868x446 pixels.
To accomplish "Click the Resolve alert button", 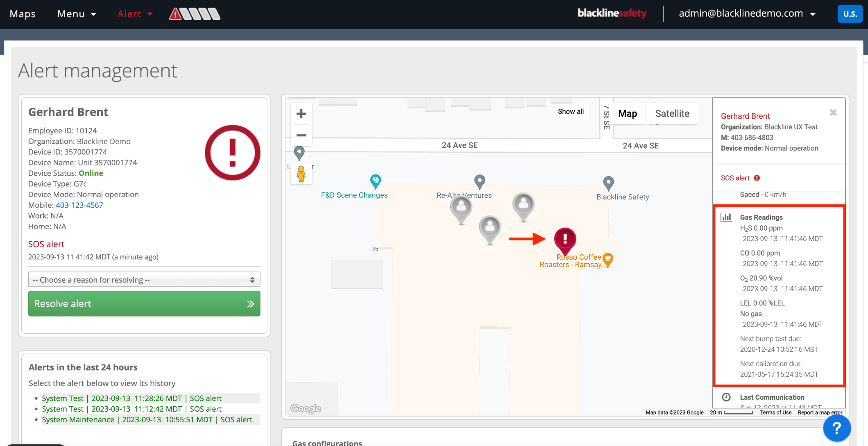I will point(144,303).
